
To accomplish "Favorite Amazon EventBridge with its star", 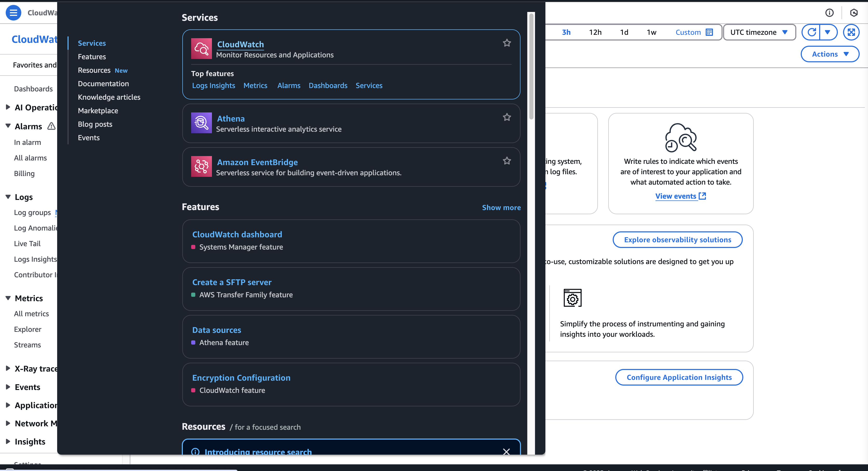I will coord(507,161).
